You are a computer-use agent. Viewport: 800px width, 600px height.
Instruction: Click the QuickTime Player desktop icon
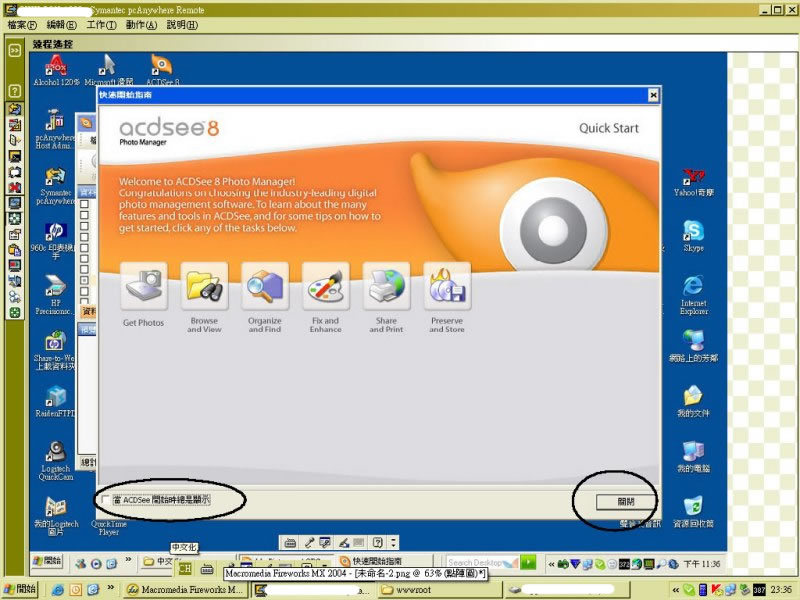(x=109, y=528)
